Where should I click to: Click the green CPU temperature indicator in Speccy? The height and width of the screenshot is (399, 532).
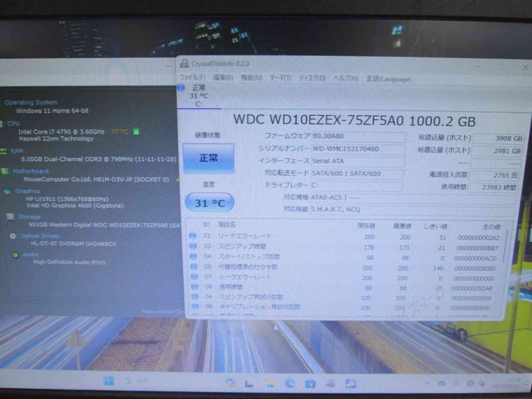point(136,131)
